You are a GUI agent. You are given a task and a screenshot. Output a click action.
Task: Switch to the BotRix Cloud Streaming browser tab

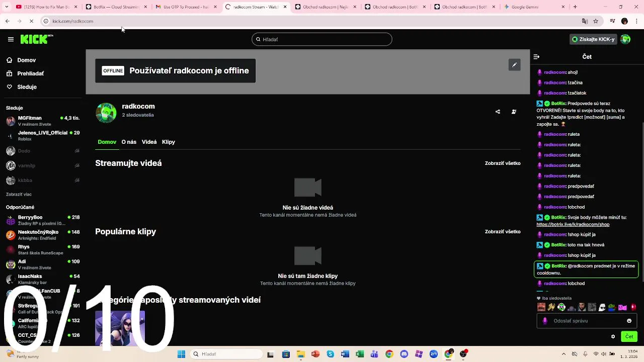coord(116,7)
